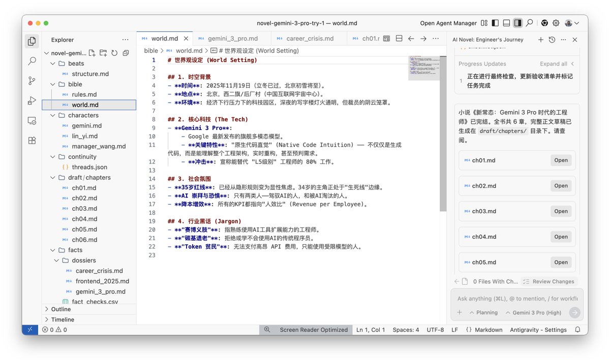Screen dimensions: 610x364
Task: Start a new agent conversation with plus
Action: [541, 40]
